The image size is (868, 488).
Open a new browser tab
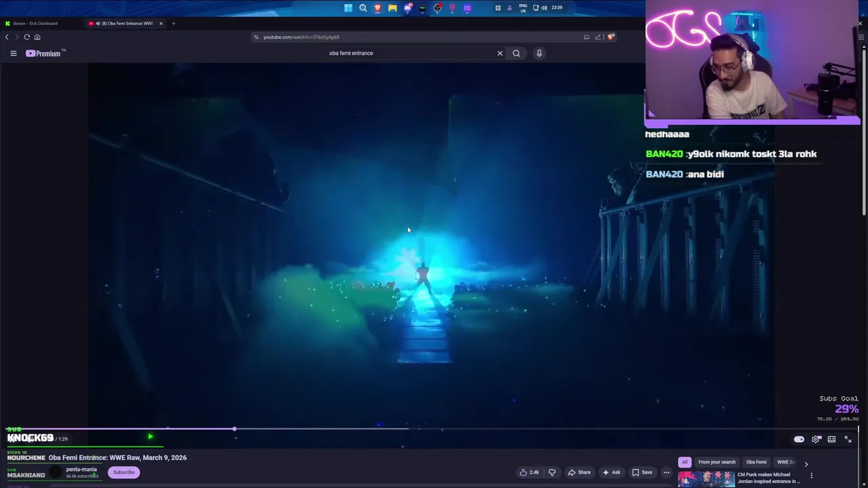[x=173, y=23]
